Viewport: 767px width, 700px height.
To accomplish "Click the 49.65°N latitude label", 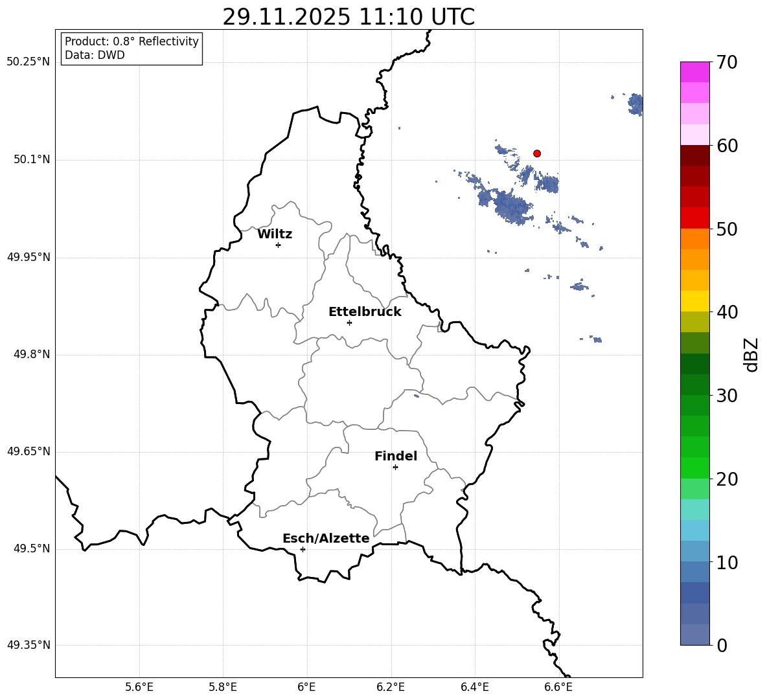I will click(28, 452).
